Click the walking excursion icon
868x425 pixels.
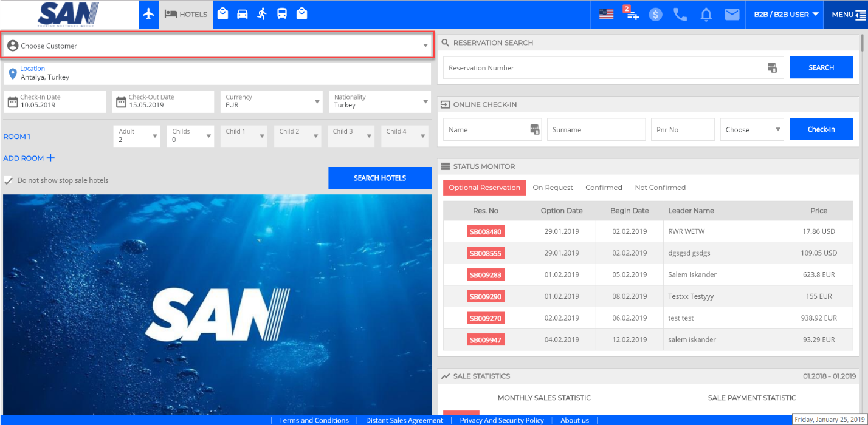(262, 14)
